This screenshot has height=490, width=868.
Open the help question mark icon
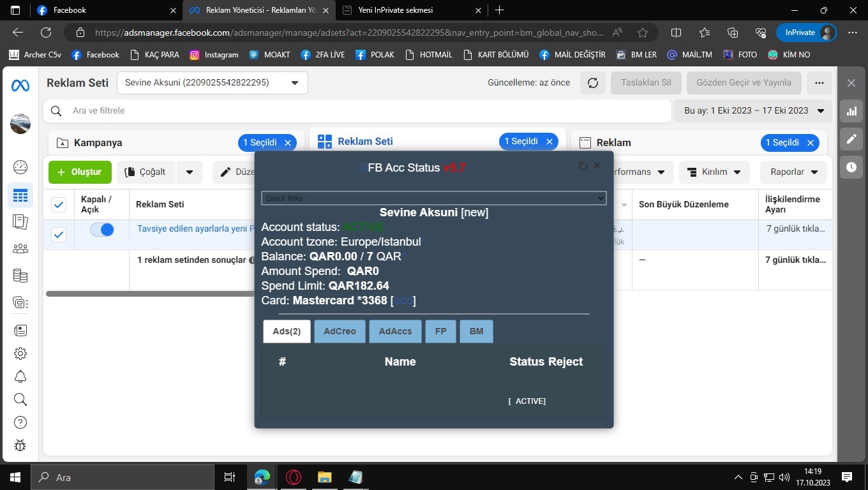pos(20,422)
